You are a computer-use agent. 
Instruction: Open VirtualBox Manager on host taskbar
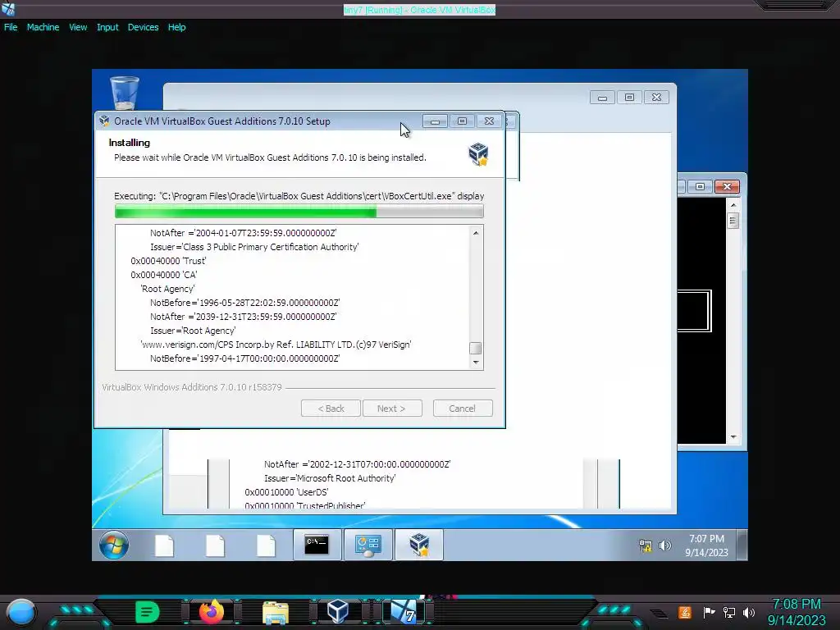[x=338, y=611]
